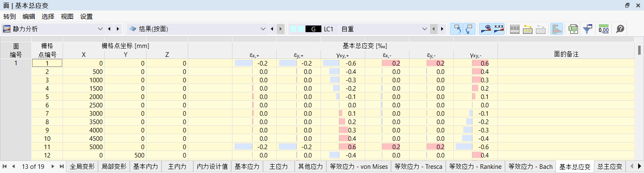This screenshot has height=173, width=644.
Task: Open the result filter funnel icon
Action: click(588, 29)
